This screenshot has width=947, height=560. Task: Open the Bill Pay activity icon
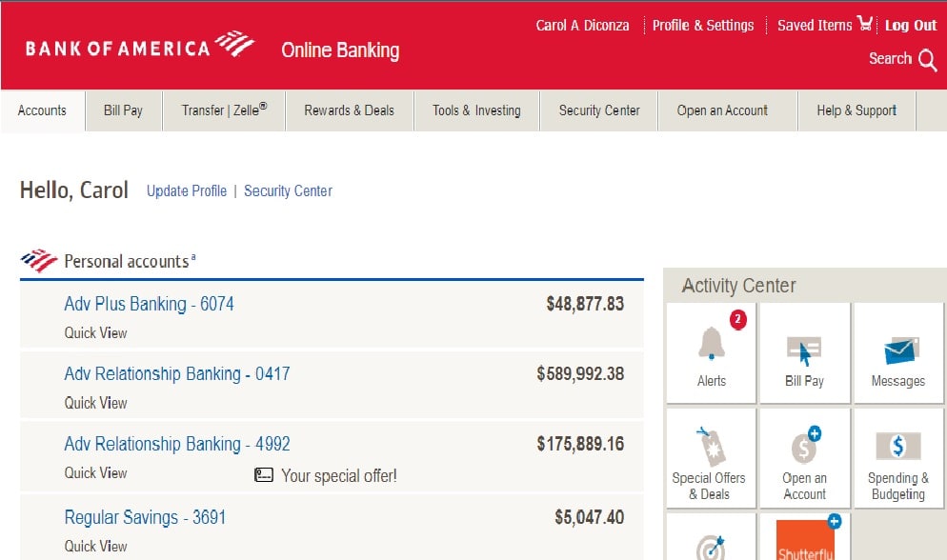pos(804,351)
